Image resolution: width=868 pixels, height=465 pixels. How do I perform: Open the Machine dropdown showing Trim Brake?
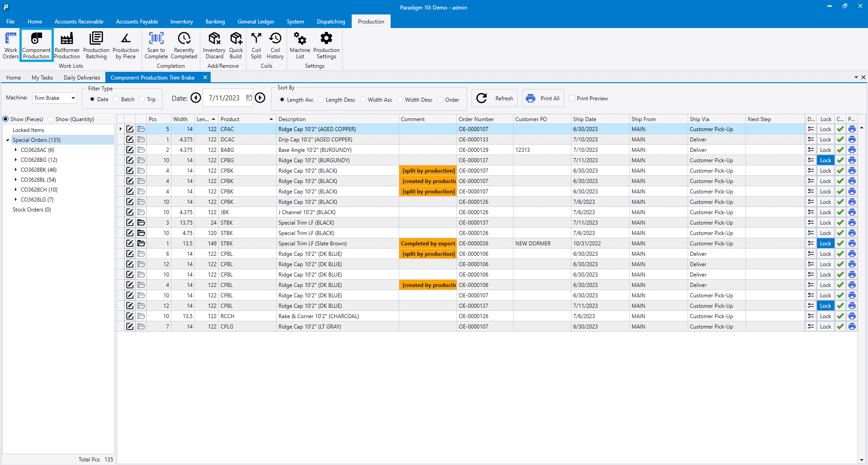(73, 98)
